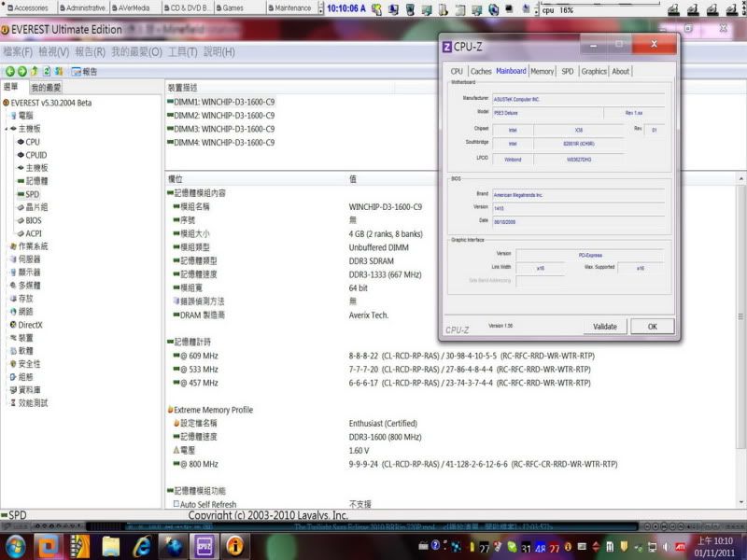This screenshot has height=560, width=747.
Task: Click the 值 column header
Action: point(353,179)
